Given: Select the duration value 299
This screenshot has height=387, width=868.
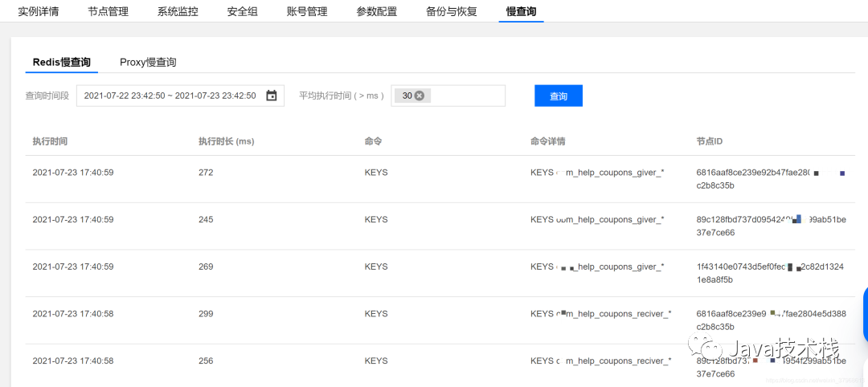Looking at the screenshot, I should click(x=206, y=313).
